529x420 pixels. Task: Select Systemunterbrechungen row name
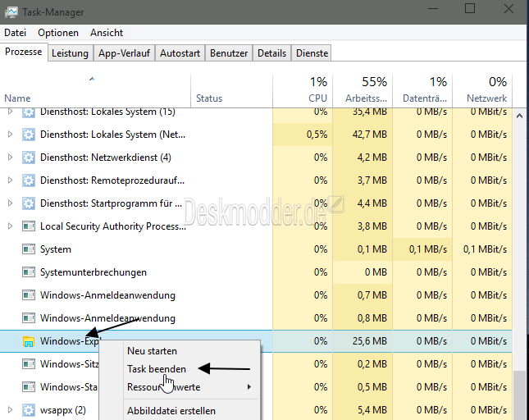93,272
